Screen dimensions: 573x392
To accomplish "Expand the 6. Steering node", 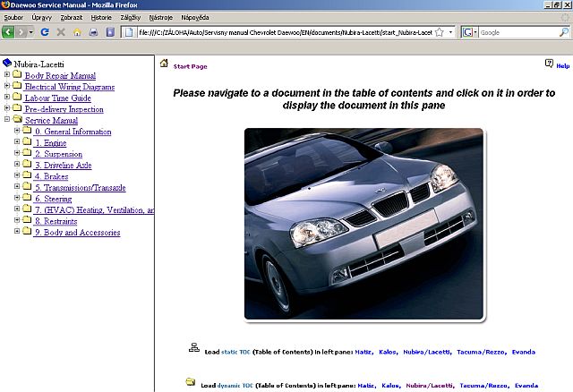I will (x=17, y=197).
